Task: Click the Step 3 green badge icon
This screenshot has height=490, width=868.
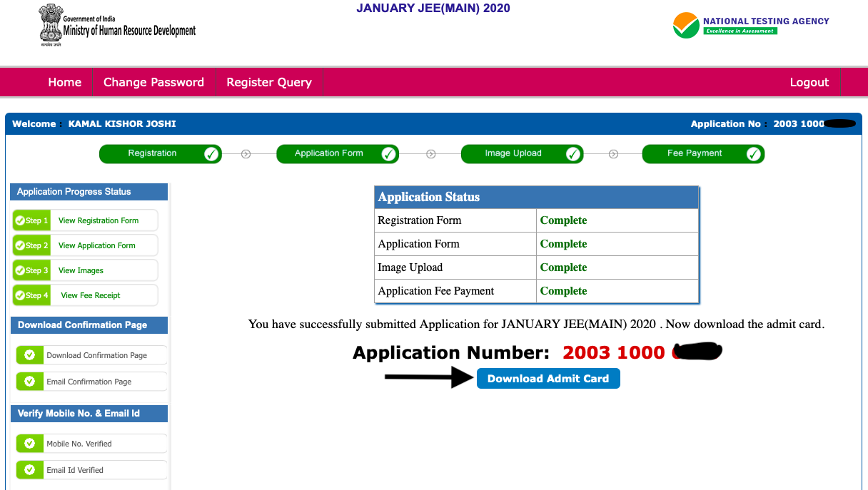Action: [31, 270]
